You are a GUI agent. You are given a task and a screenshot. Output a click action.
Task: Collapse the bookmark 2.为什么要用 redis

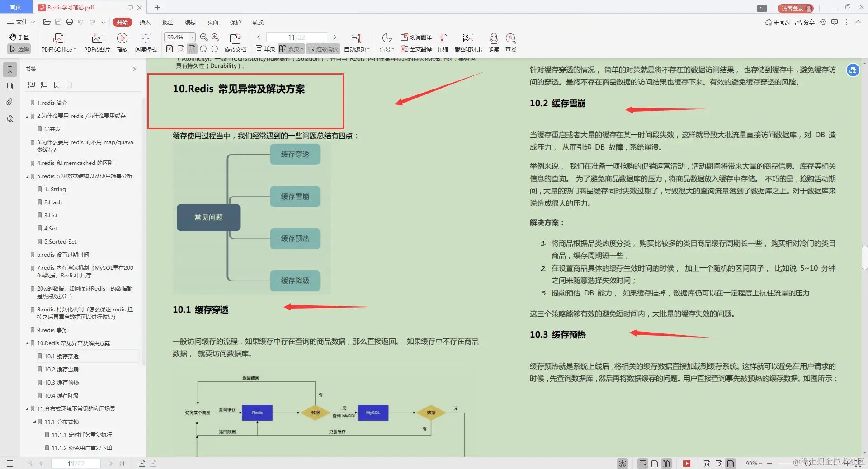tap(27, 116)
